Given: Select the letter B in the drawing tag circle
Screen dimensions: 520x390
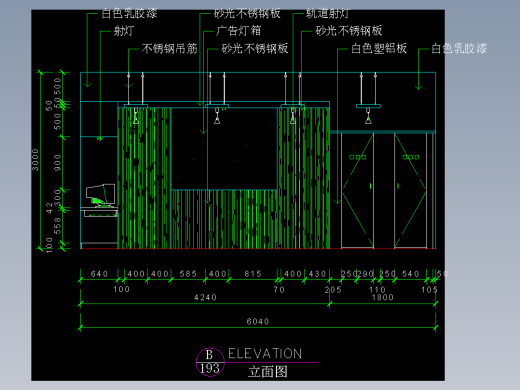Looking at the screenshot, I should click(209, 355).
